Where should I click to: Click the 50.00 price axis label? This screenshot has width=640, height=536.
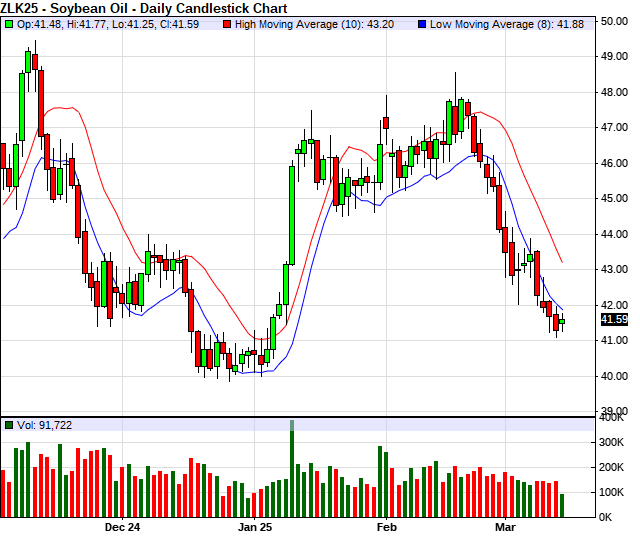614,21
